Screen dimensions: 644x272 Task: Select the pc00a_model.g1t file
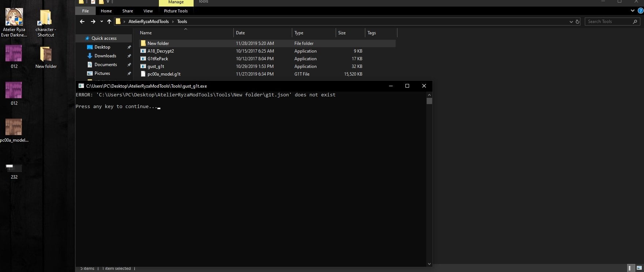(x=267, y=74)
